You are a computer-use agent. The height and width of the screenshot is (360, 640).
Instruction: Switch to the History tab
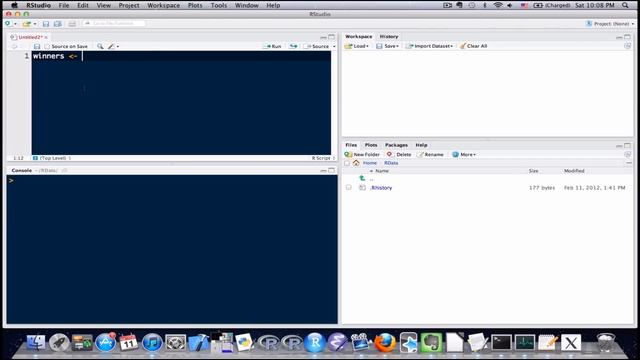(389, 36)
